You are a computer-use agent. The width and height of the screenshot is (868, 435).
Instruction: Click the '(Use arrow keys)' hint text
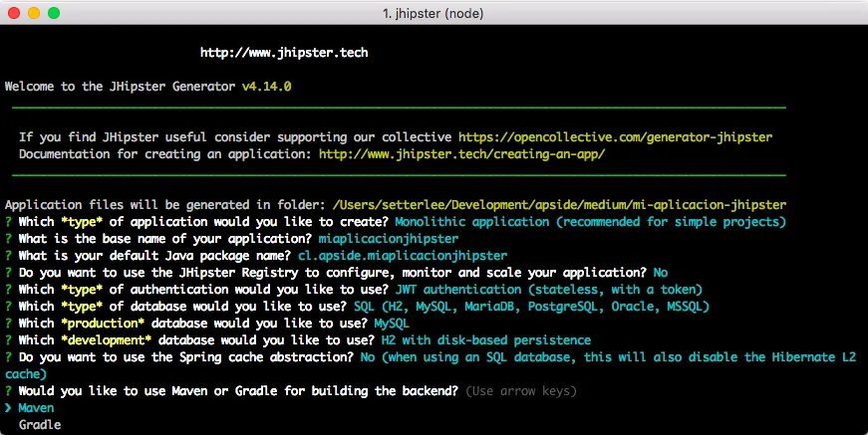(x=521, y=391)
